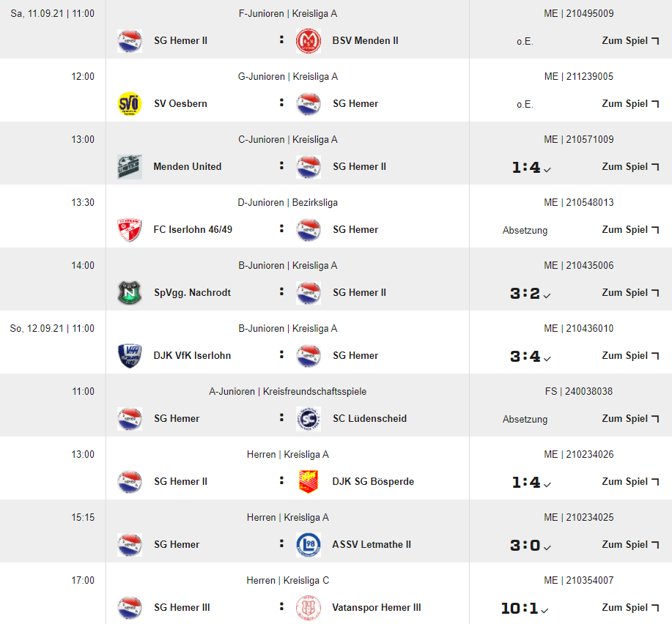The image size is (672, 624).
Task: Click the Vatanspor Hemer III crest
Action: (309, 608)
